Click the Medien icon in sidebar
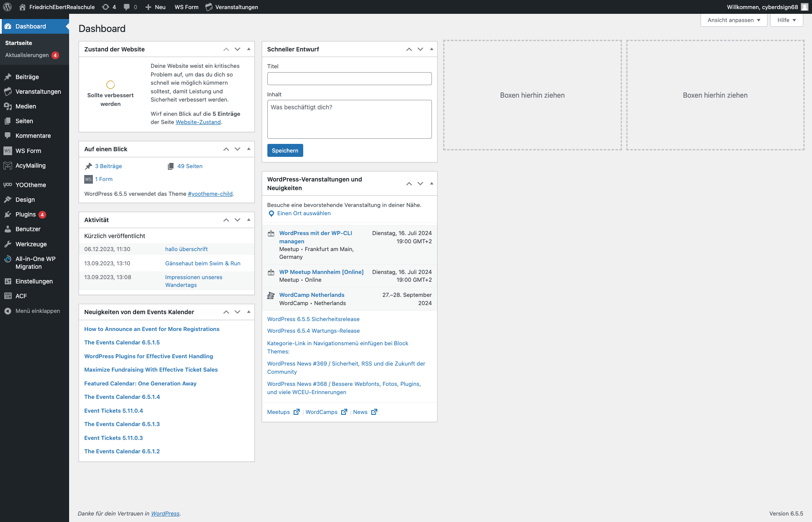The height and width of the screenshot is (522, 812). (x=8, y=106)
